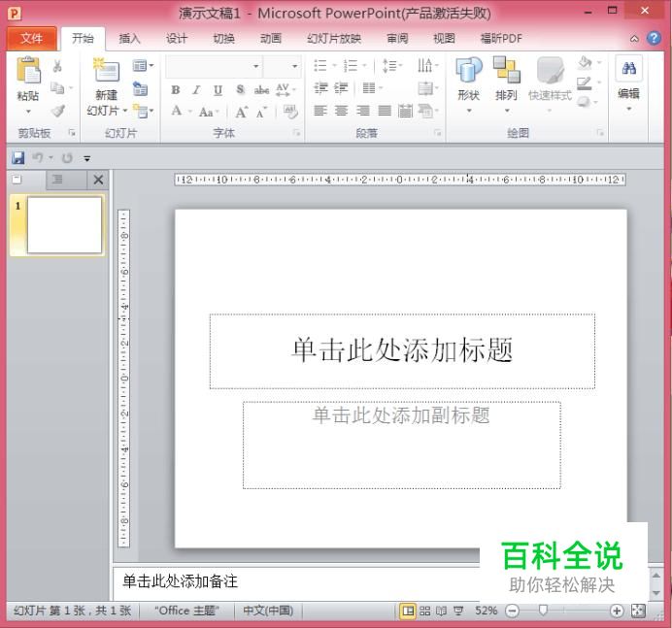Viewport: 672px width, 628px height.
Task: Click the Reset slide icon
Action: (x=140, y=88)
